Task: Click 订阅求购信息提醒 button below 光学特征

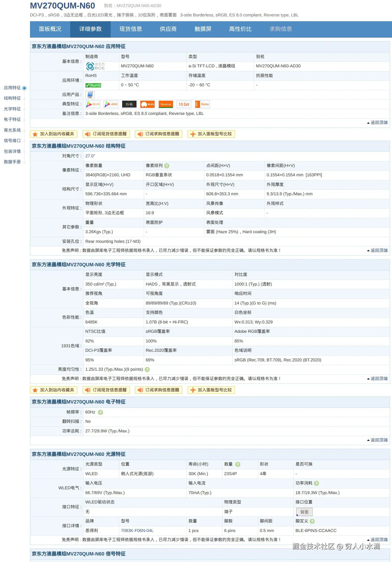Action: pyautogui.click(x=158, y=390)
